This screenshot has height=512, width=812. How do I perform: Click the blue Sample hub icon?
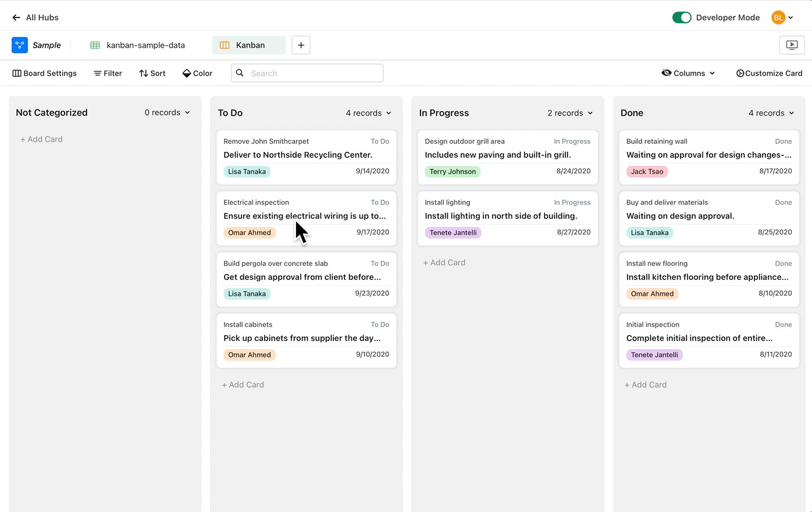pos(20,45)
